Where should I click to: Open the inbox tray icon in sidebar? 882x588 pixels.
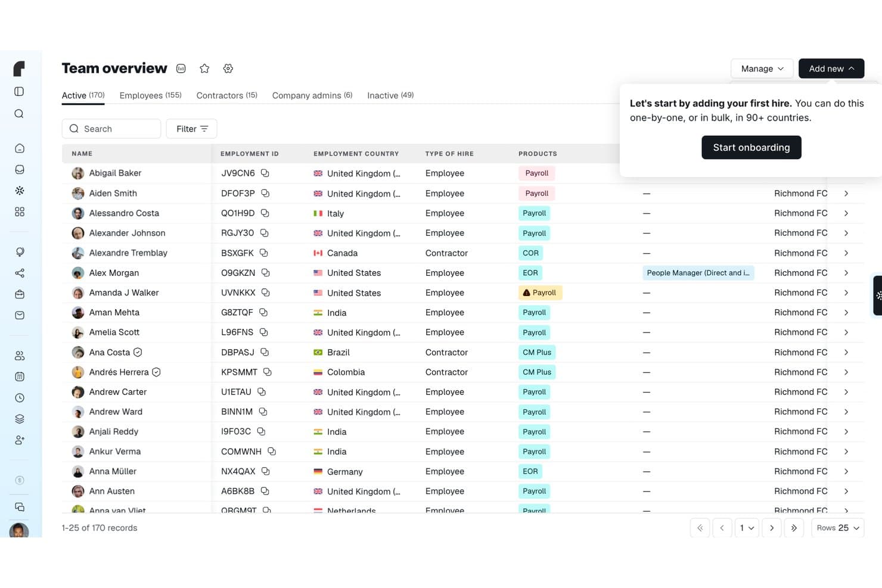click(20, 170)
